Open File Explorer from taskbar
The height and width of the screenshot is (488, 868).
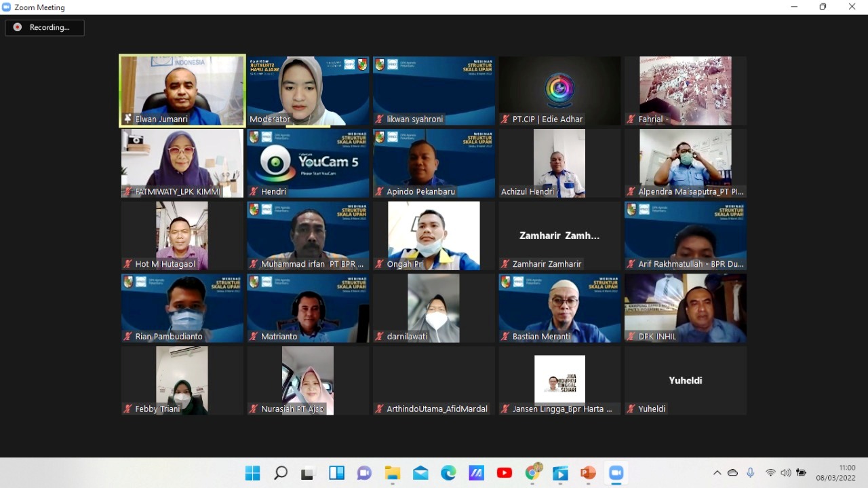tap(392, 473)
